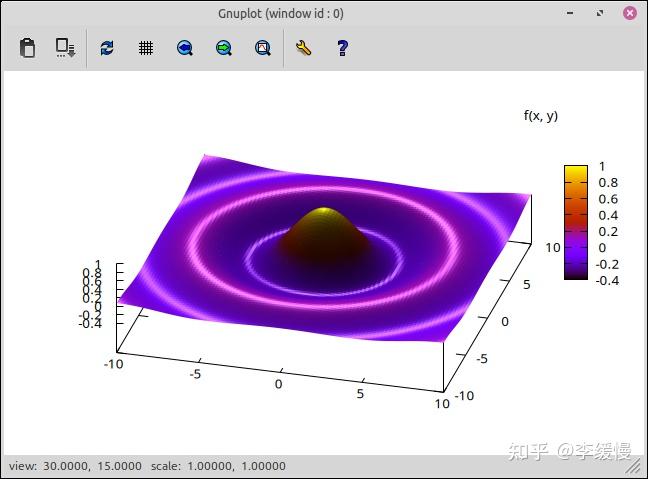The width and height of the screenshot is (648, 479).
Task: Open terminal configuration wrench icon
Action: click(303, 48)
